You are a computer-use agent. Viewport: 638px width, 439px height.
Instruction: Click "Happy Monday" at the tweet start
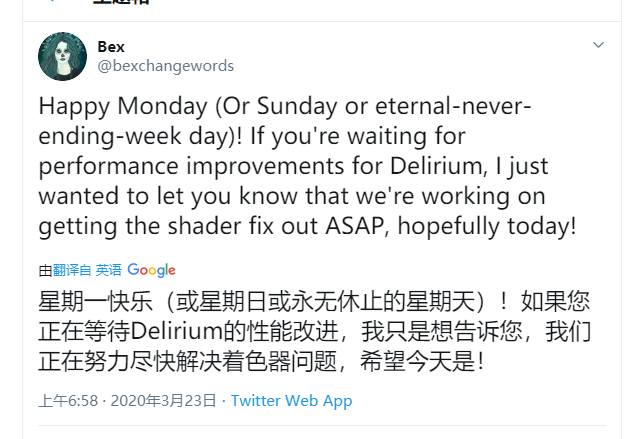coord(106,107)
